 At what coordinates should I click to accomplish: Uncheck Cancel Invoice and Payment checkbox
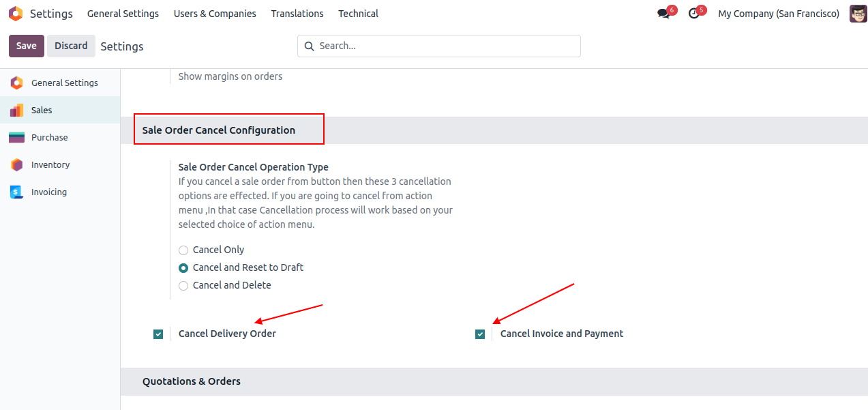pyautogui.click(x=480, y=334)
